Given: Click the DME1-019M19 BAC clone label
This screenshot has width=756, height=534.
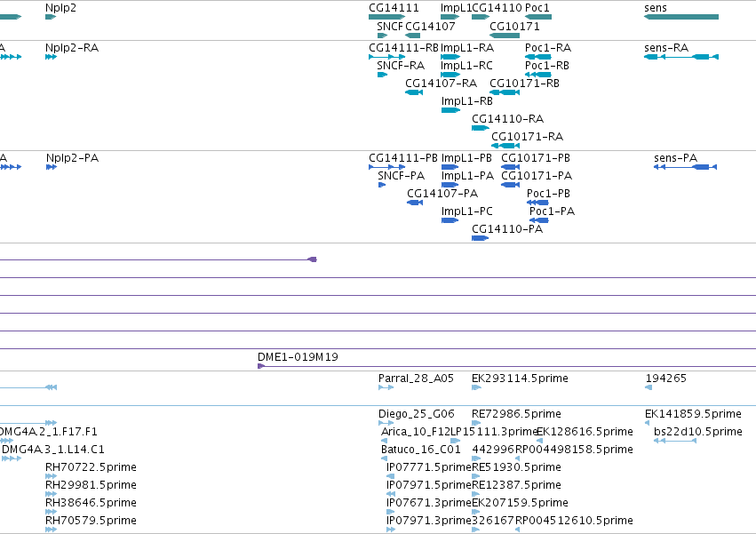Looking at the screenshot, I should point(298,357).
